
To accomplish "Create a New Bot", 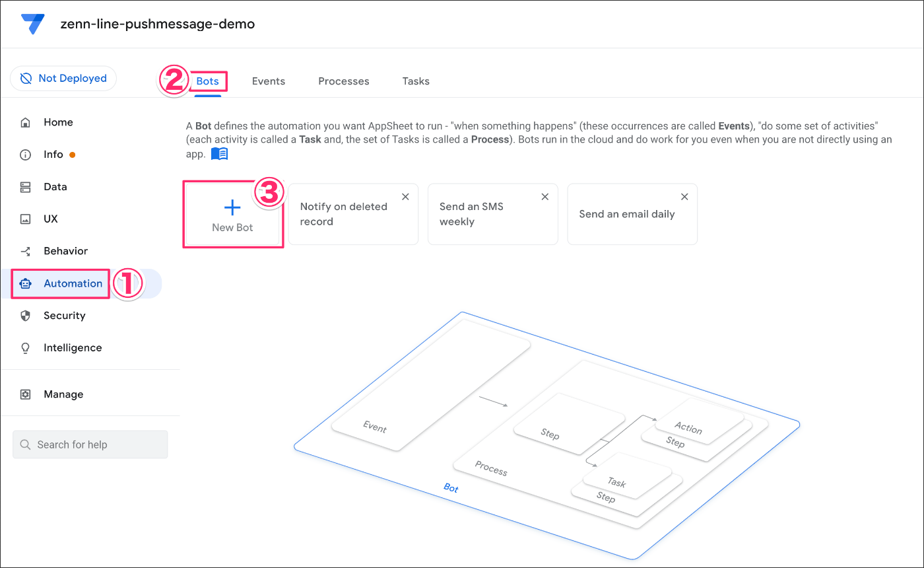I will tap(232, 213).
